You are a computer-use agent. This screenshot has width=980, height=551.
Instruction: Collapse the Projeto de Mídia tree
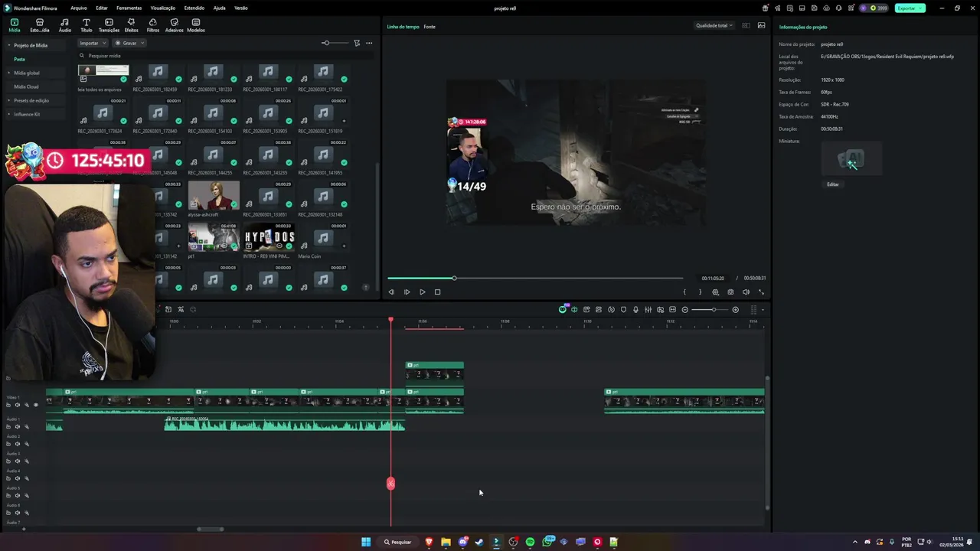(x=9, y=45)
